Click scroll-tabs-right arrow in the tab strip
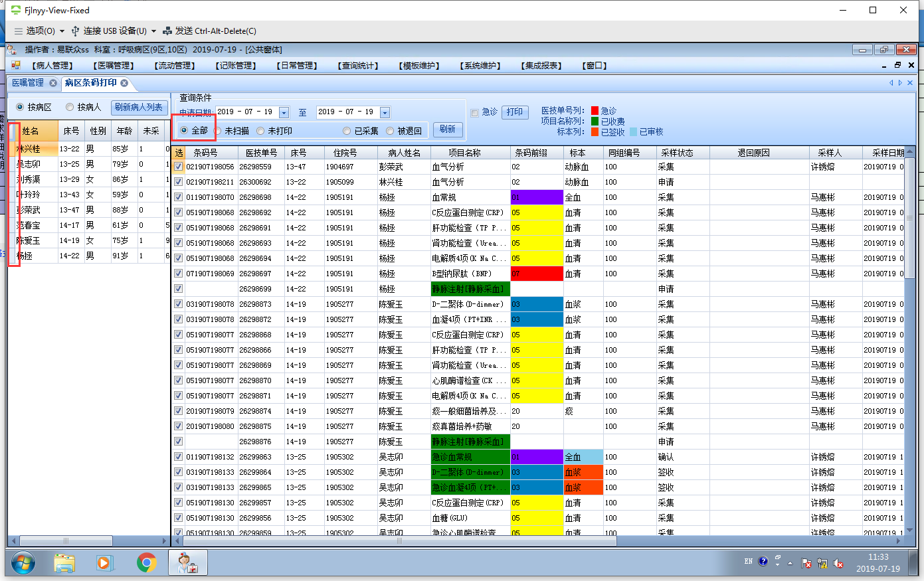The height and width of the screenshot is (581, 924). (900, 83)
